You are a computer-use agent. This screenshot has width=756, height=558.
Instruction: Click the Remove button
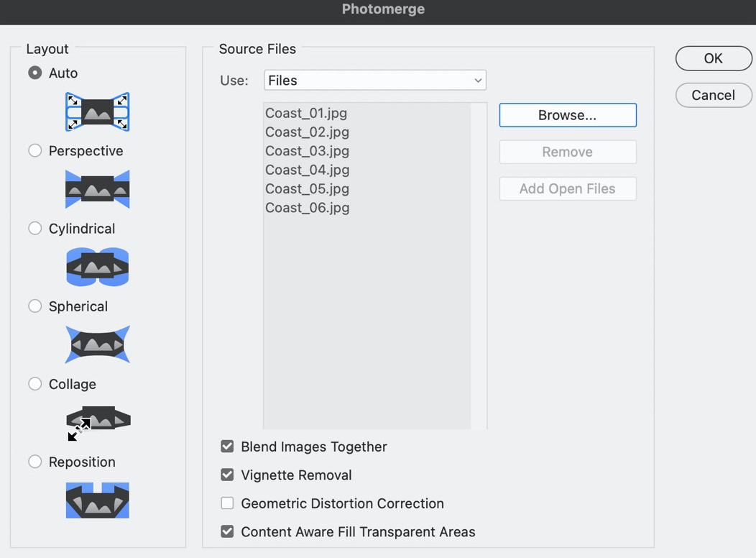[x=568, y=152]
